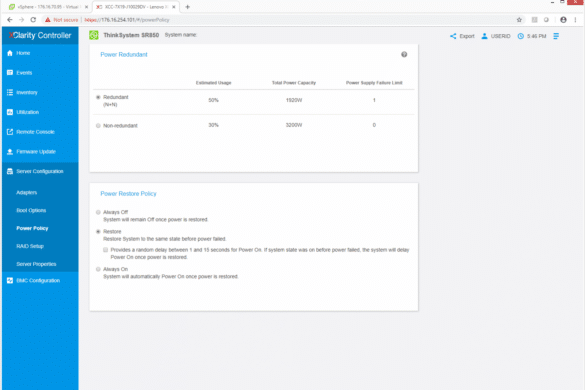This screenshot has height=390, width=585.
Task: Open the RAID Setup submenu item
Action: 30,246
